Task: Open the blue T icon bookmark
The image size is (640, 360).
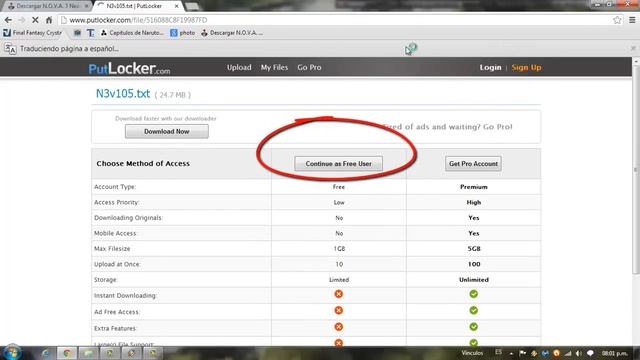Action: [90, 33]
